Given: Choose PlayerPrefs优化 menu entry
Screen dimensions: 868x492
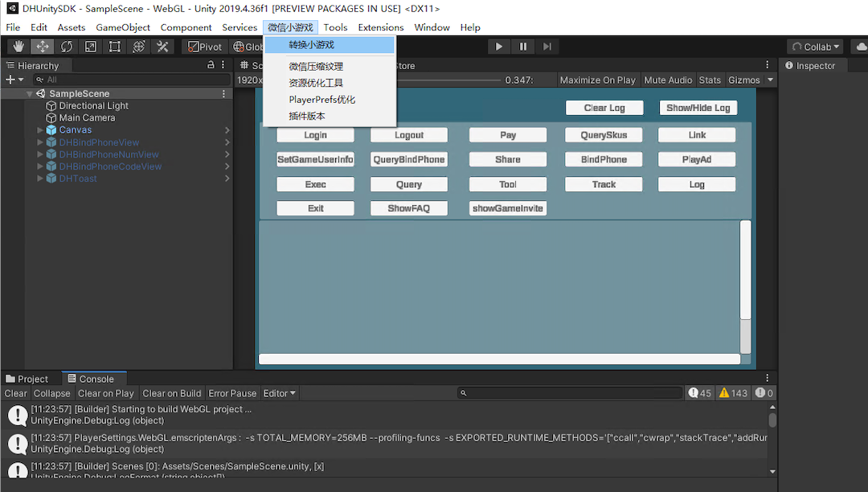Looking at the screenshot, I should click(330, 100).
